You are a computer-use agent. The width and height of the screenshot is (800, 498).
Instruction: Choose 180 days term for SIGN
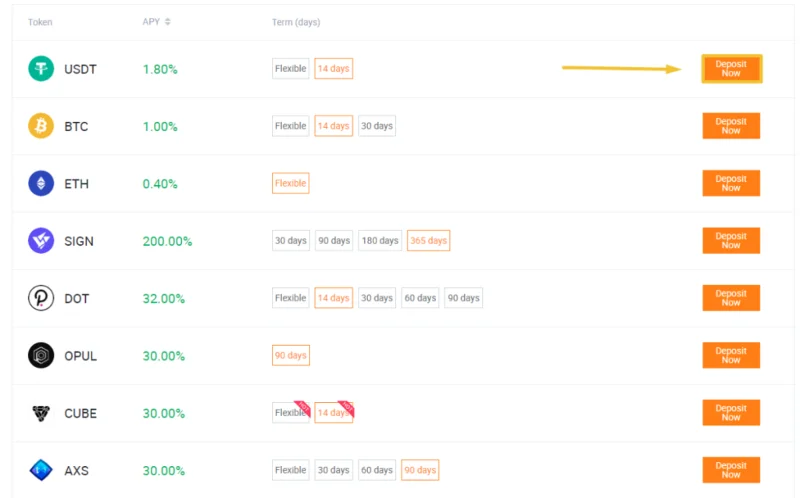380,240
